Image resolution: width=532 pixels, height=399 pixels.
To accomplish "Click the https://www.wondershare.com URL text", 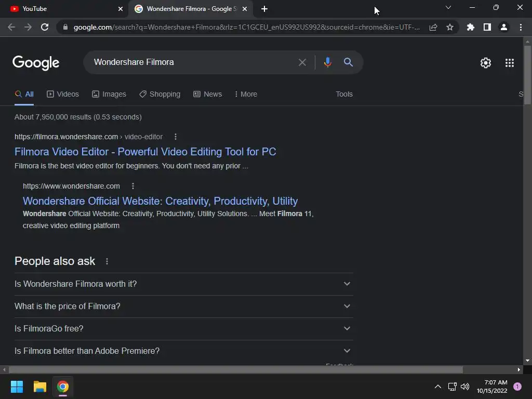I will point(71,186).
